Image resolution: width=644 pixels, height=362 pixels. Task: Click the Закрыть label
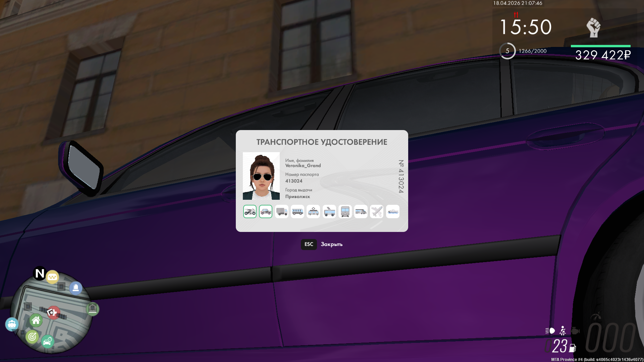331,244
